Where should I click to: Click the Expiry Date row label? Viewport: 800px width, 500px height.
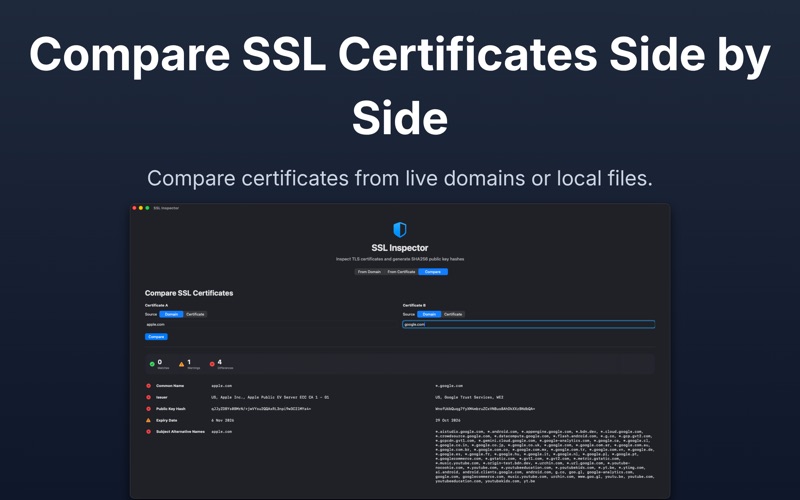tap(166, 420)
